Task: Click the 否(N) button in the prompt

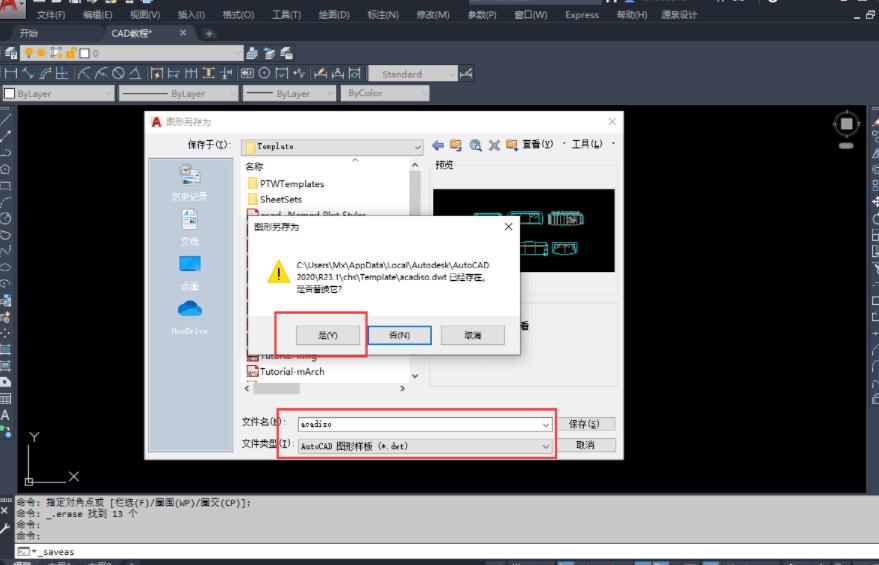Action: [398, 336]
